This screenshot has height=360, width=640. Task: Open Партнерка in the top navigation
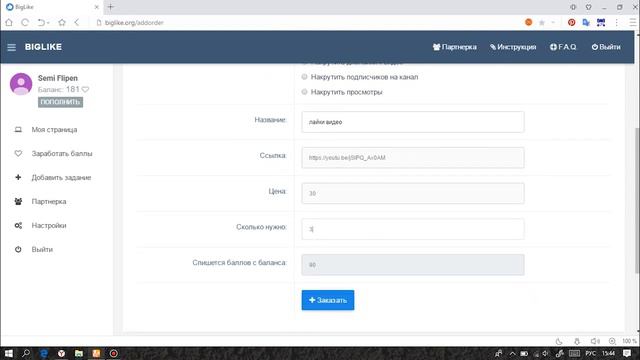coord(454,47)
